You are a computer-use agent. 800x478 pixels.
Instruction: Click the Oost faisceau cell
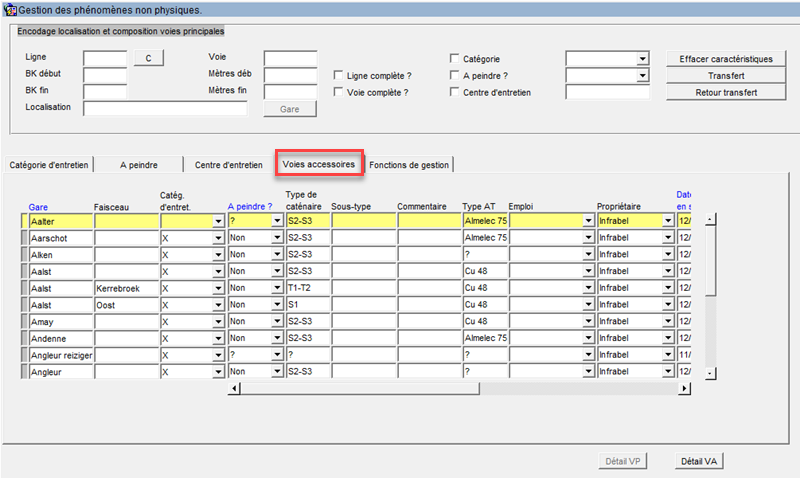coord(127,305)
